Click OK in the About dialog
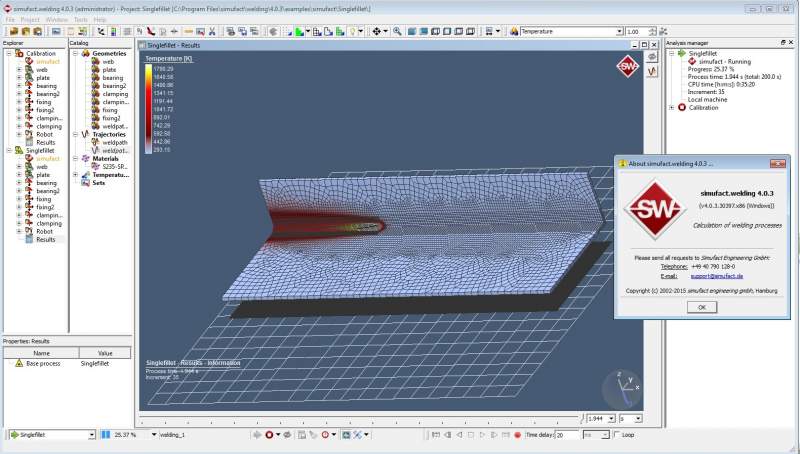This screenshot has height=454, width=800. [702, 307]
